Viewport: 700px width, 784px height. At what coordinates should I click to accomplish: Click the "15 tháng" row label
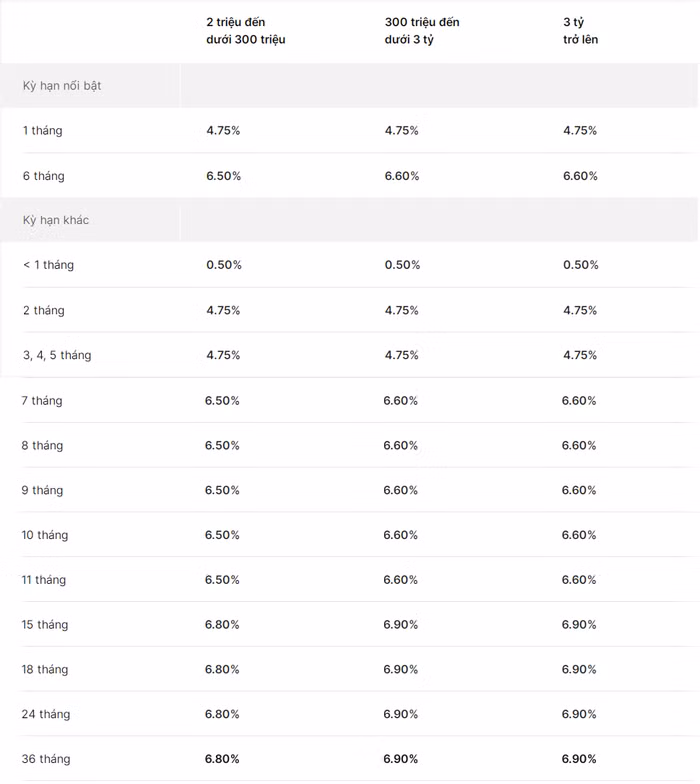pos(45,625)
